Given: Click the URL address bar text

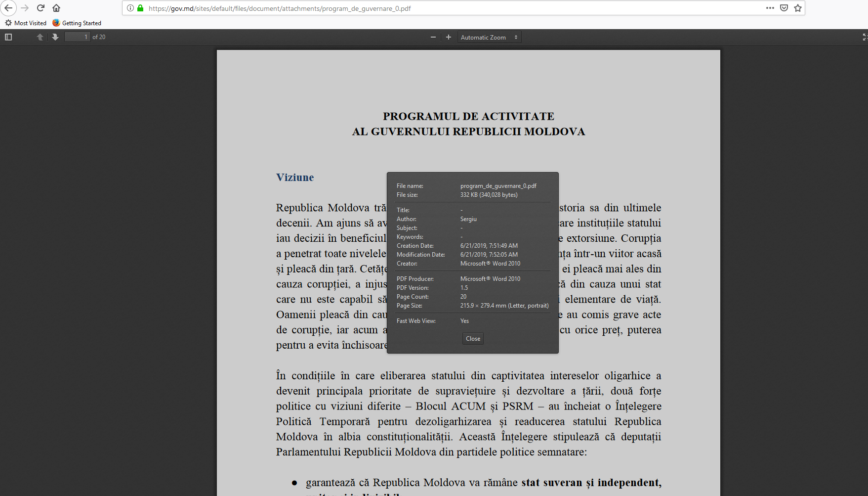Looking at the screenshot, I should [x=280, y=8].
